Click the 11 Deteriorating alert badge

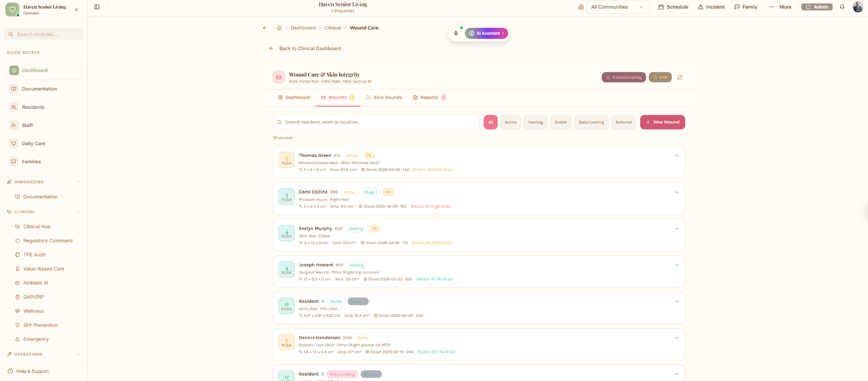(x=623, y=77)
